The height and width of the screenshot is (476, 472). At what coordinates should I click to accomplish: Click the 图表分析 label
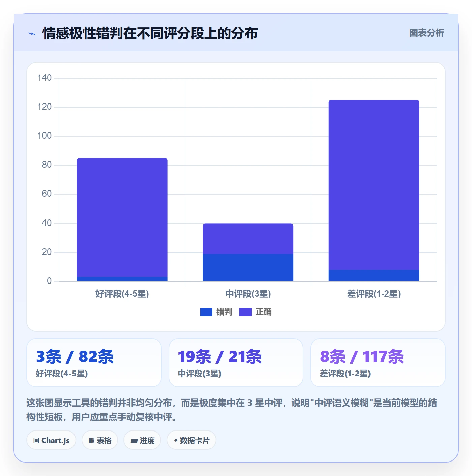coord(426,33)
